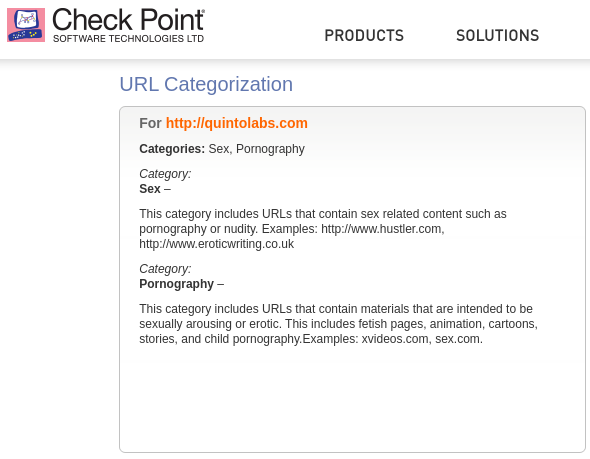
Task: Click the URL Categorization page heading
Action: 206,84
